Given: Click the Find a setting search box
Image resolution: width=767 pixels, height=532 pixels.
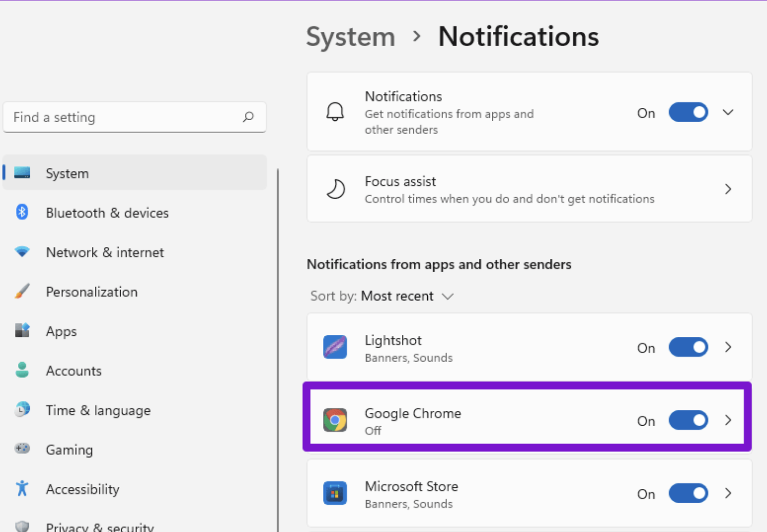Looking at the screenshot, I should pyautogui.click(x=123, y=117).
